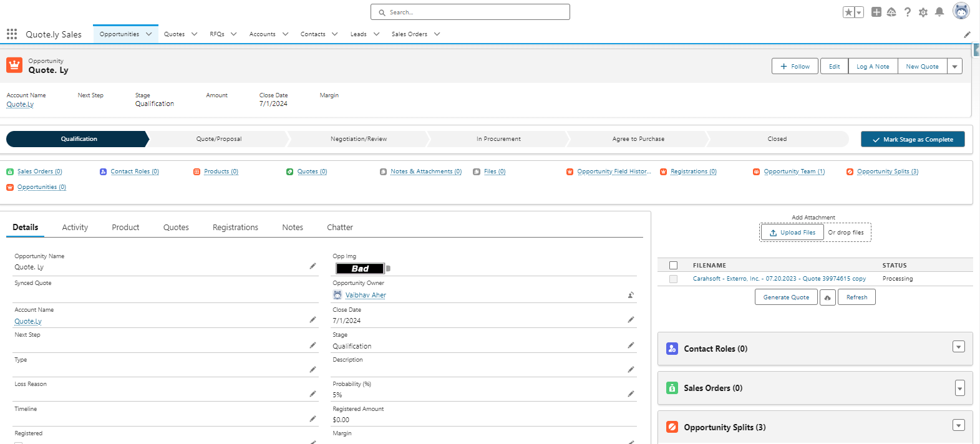Check the Carahsoft quote file row checkbox
This screenshot has height=444, width=980.
click(x=673, y=279)
